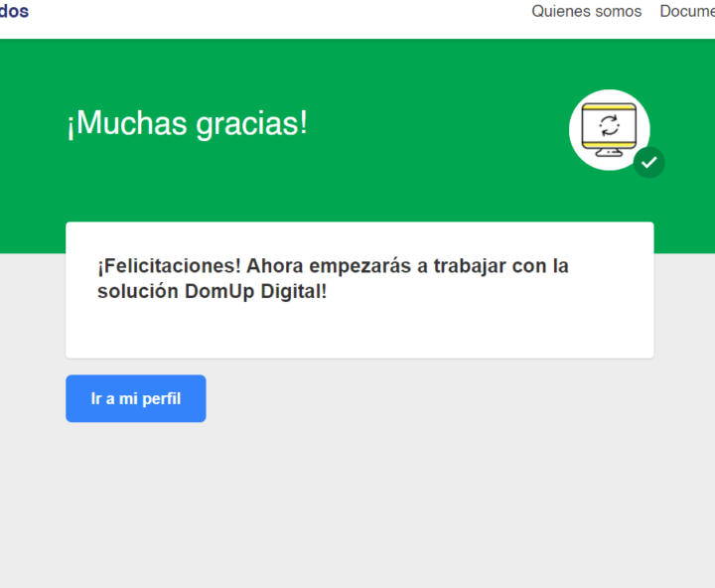Click the computer sync icon in header
The image size is (715, 588).
(609, 130)
